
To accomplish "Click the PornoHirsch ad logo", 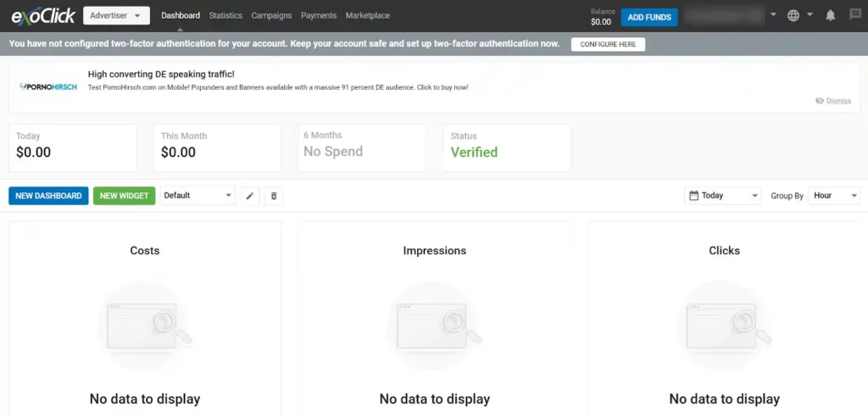I will [48, 87].
